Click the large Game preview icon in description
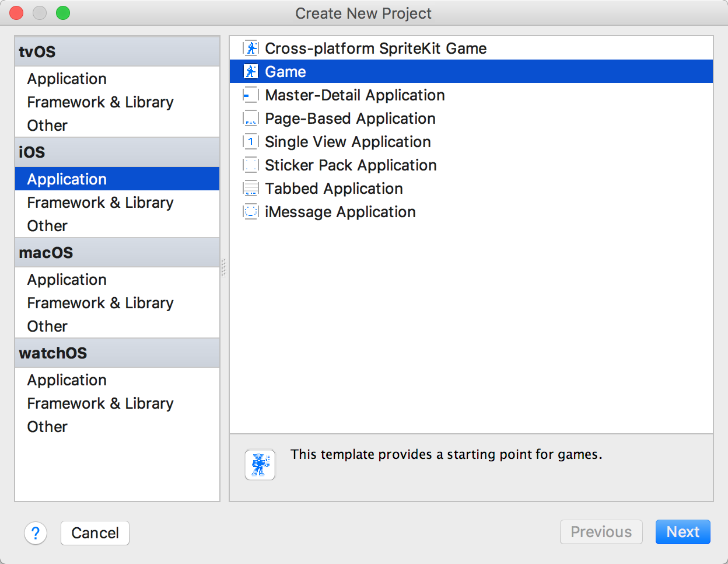Screen dimensions: 728x564 coord(260,465)
